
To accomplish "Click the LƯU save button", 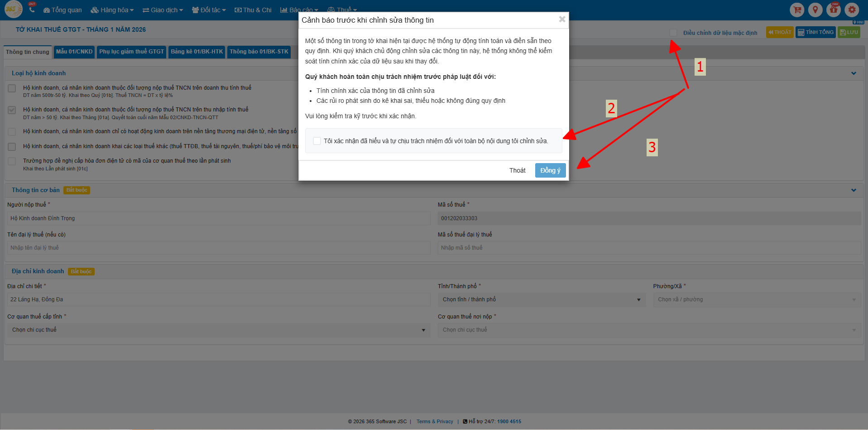I will click(x=849, y=32).
